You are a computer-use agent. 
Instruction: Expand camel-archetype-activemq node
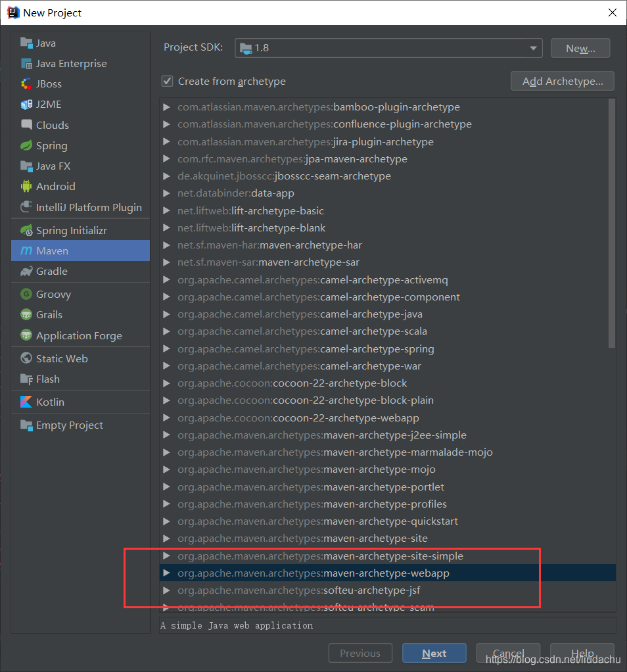point(166,279)
